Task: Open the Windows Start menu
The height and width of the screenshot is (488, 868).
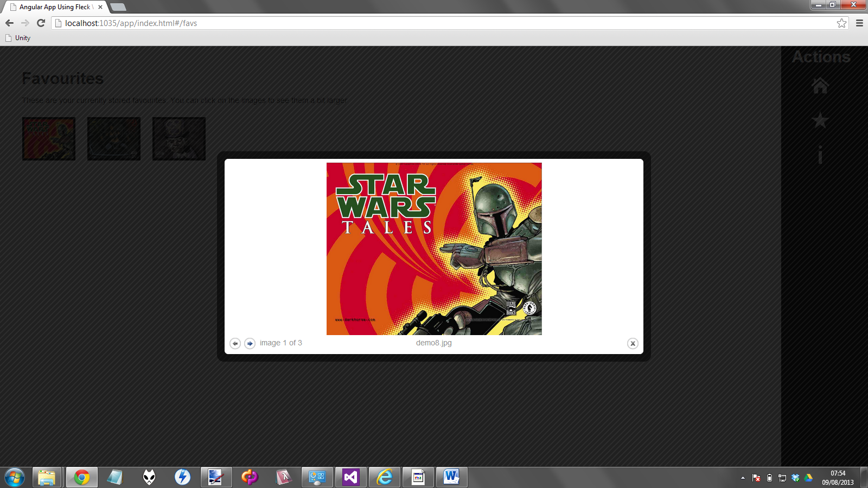Action: pyautogui.click(x=15, y=478)
